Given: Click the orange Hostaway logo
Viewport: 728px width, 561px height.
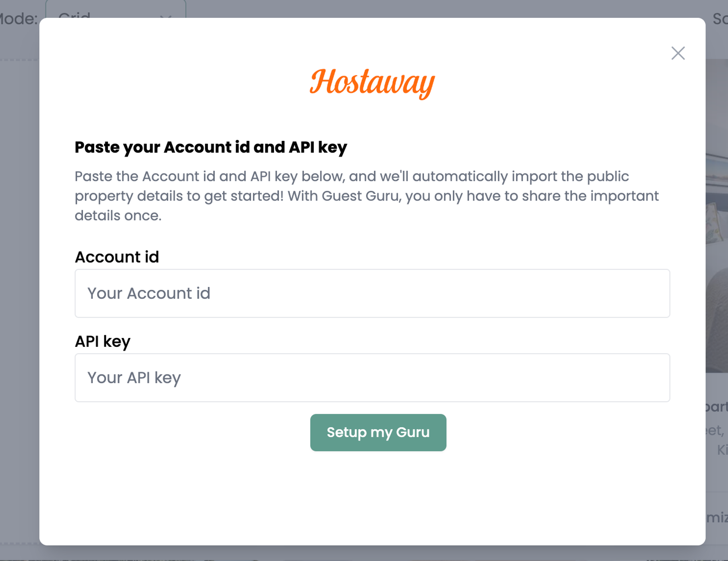Looking at the screenshot, I should pos(372,83).
